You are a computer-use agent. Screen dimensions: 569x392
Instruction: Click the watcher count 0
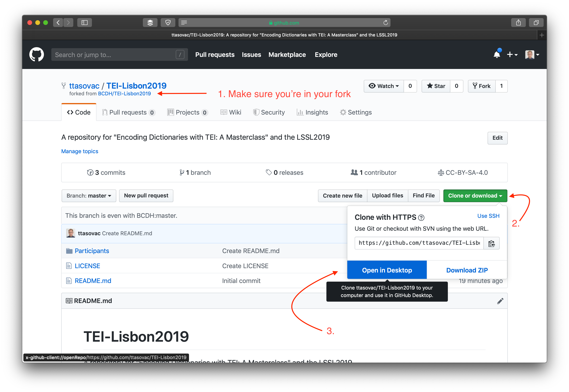click(x=410, y=86)
